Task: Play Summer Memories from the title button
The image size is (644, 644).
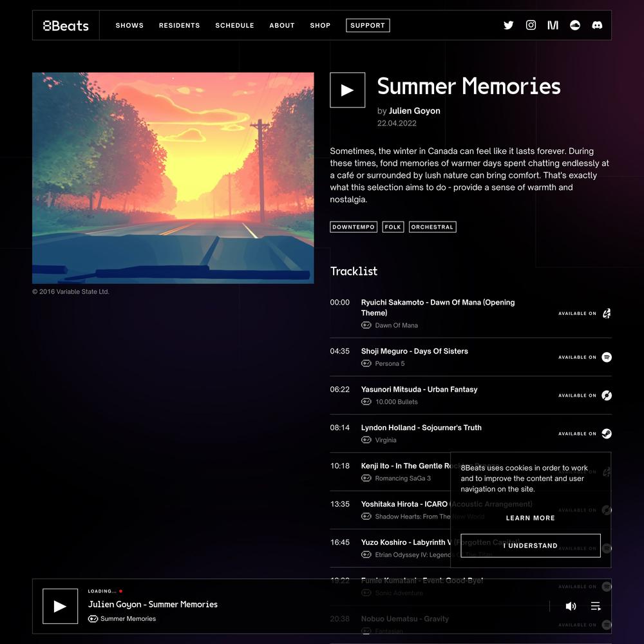Action: [x=348, y=90]
